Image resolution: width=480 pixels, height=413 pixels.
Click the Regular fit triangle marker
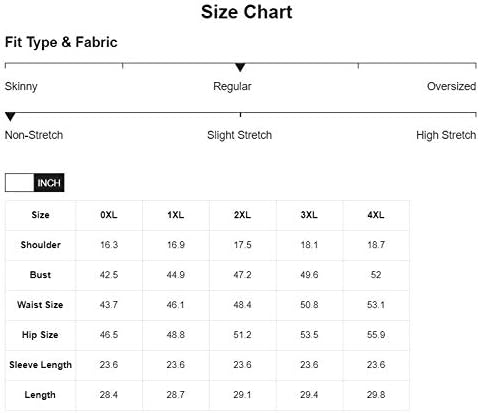click(240, 67)
